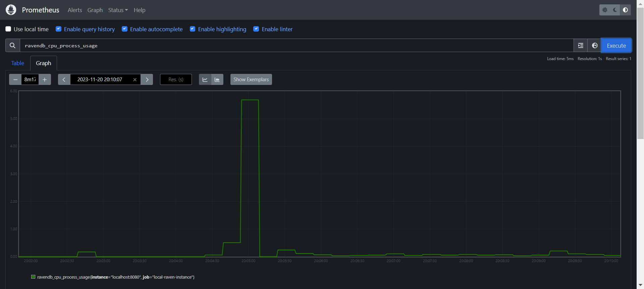Increase the time range with plus button

tap(45, 80)
